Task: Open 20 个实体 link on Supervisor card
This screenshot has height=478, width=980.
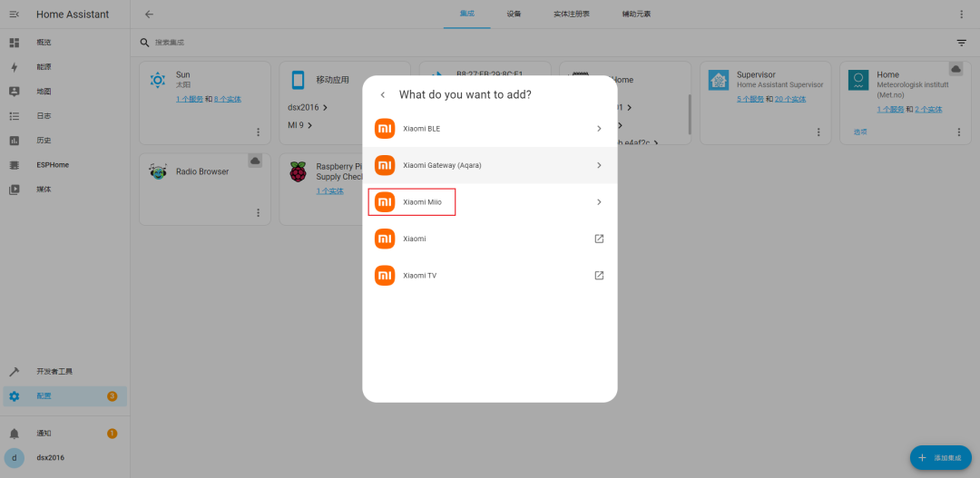Action: pyautogui.click(x=790, y=100)
